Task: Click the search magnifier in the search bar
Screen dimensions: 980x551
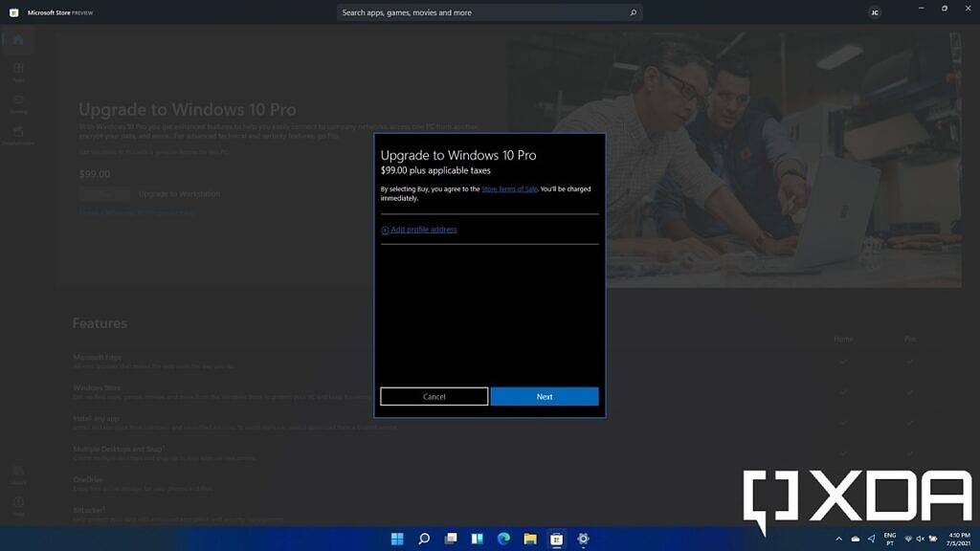Action: pyautogui.click(x=632, y=12)
